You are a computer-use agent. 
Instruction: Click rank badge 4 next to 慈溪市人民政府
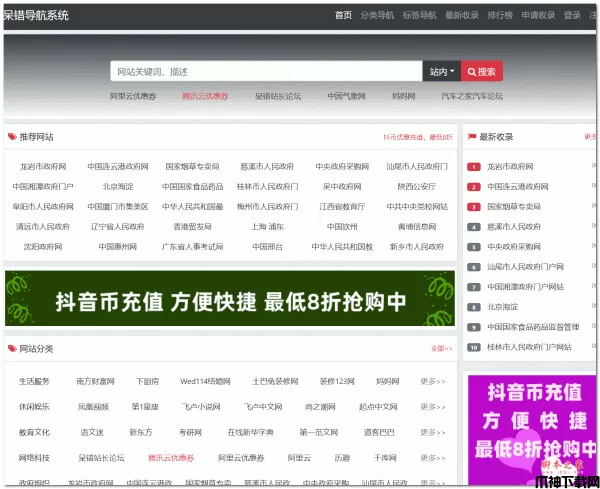click(x=474, y=227)
